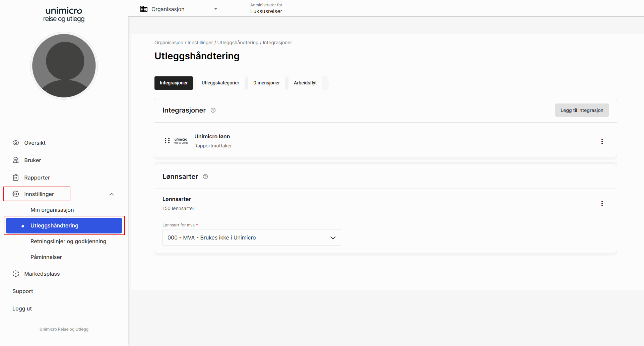Open the three-dot menu for Lønnsarter
The height and width of the screenshot is (346, 644).
tap(602, 204)
